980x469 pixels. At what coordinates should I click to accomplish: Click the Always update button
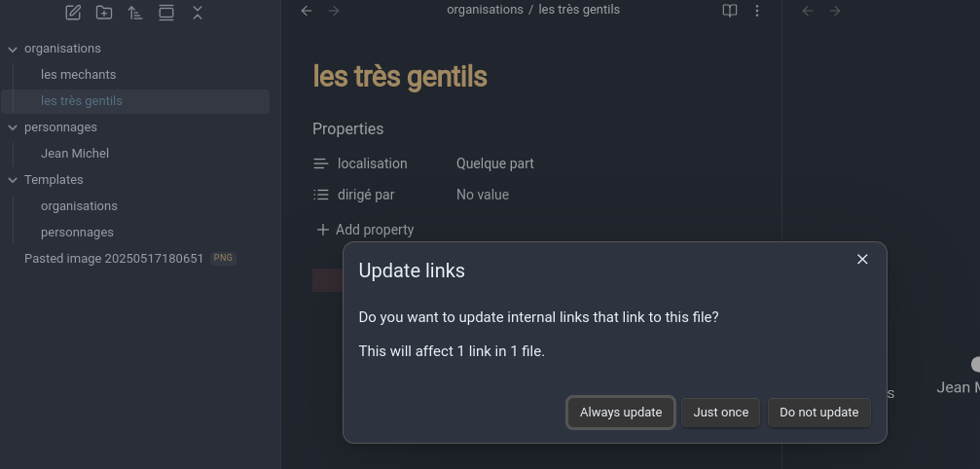point(621,413)
